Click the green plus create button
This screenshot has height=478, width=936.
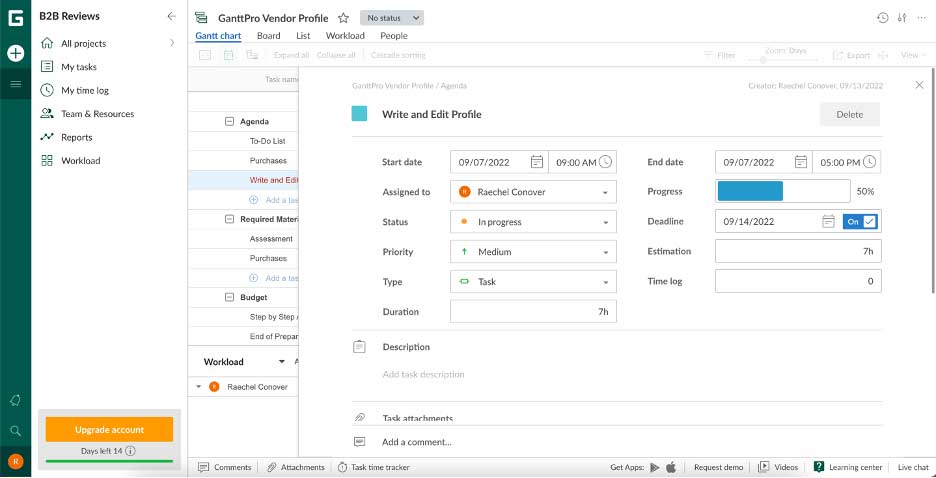tap(15, 53)
